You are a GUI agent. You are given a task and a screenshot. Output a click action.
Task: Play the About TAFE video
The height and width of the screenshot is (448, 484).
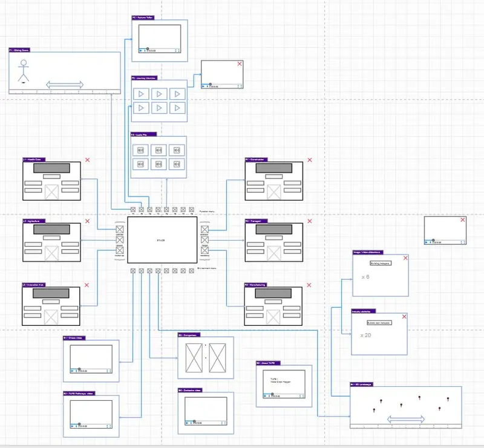coord(265,396)
